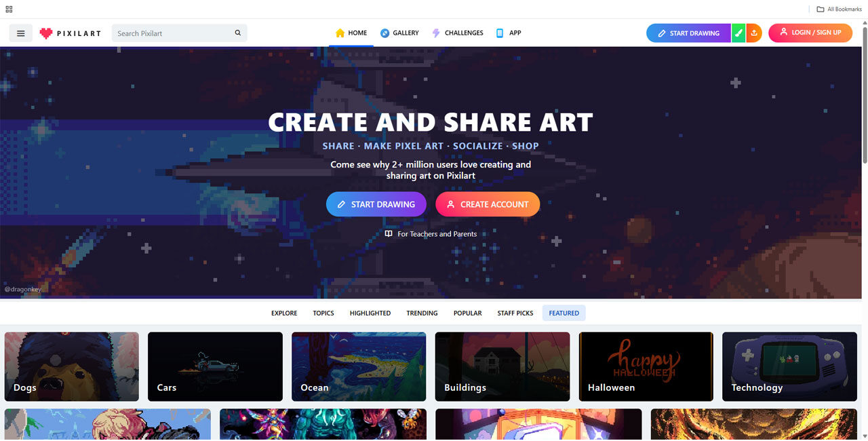This screenshot has height=441, width=868.
Task: Switch to the Trending tab
Action: [x=422, y=313]
